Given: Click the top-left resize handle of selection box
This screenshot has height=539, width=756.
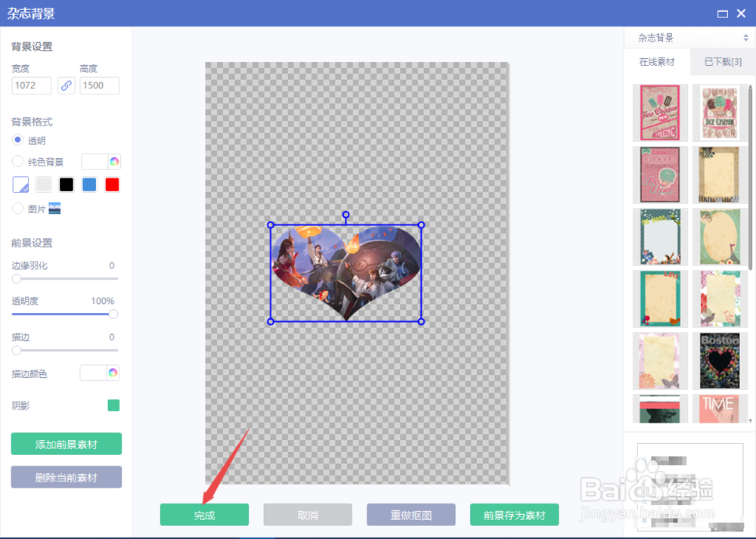Looking at the screenshot, I should 271,225.
